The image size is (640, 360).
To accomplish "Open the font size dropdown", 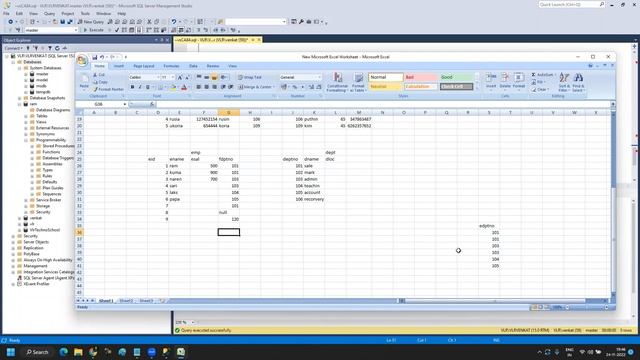I will coord(173,77).
